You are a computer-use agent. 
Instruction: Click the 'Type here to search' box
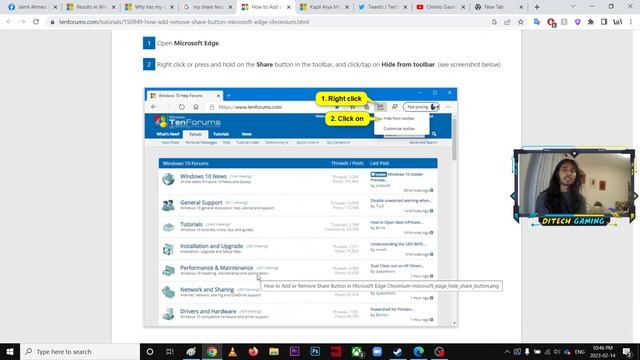click(x=80, y=351)
